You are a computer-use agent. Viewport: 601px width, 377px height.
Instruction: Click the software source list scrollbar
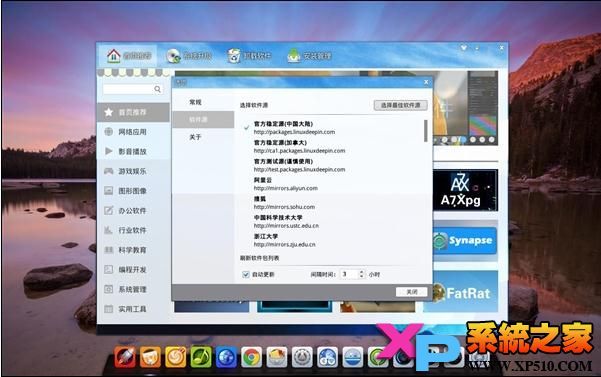(426, 131)
